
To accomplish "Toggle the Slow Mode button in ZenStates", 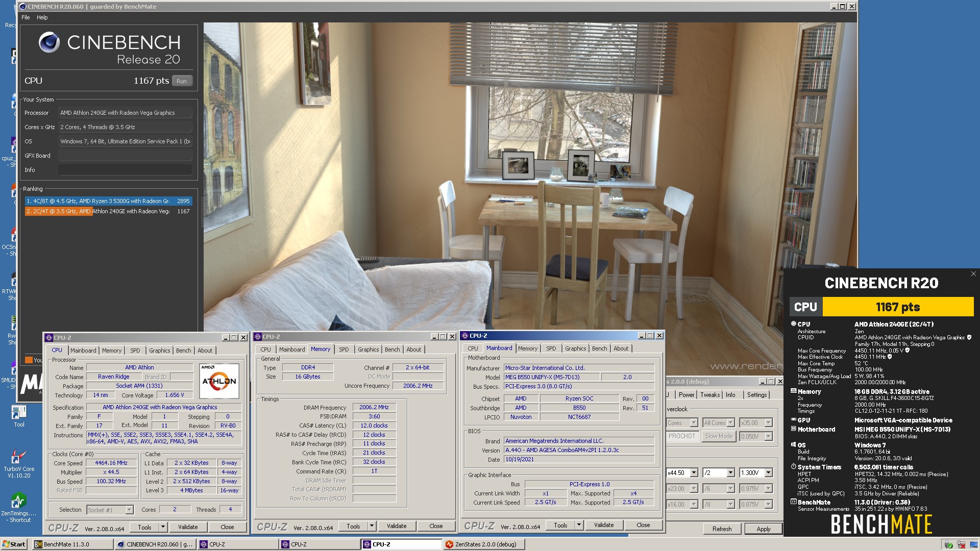I will click(x=719, y=436).
